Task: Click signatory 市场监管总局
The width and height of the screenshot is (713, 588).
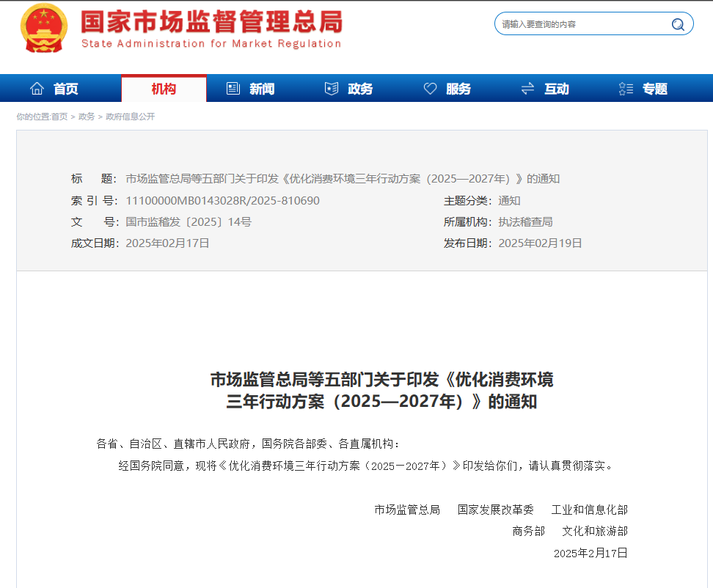Action: [407, 510]
